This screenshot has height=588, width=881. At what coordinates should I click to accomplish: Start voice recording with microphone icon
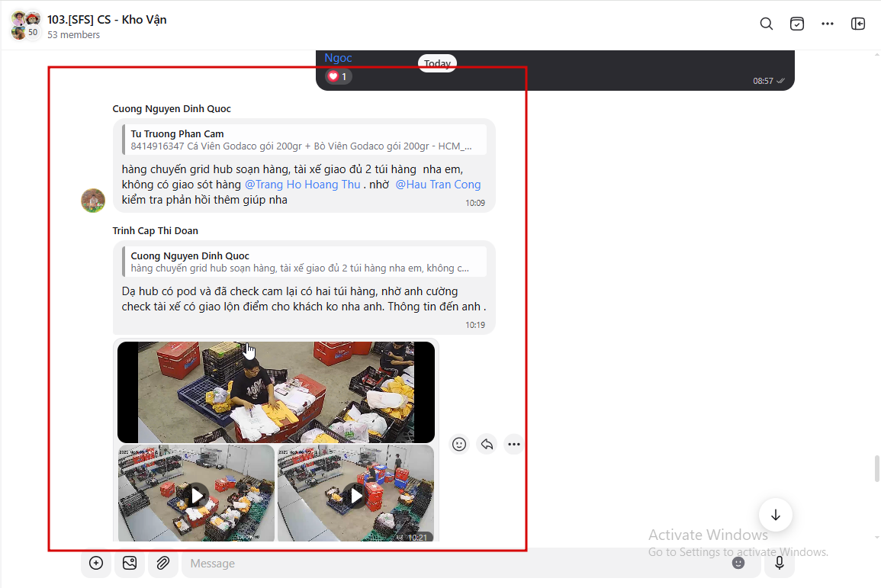[780, 564]
